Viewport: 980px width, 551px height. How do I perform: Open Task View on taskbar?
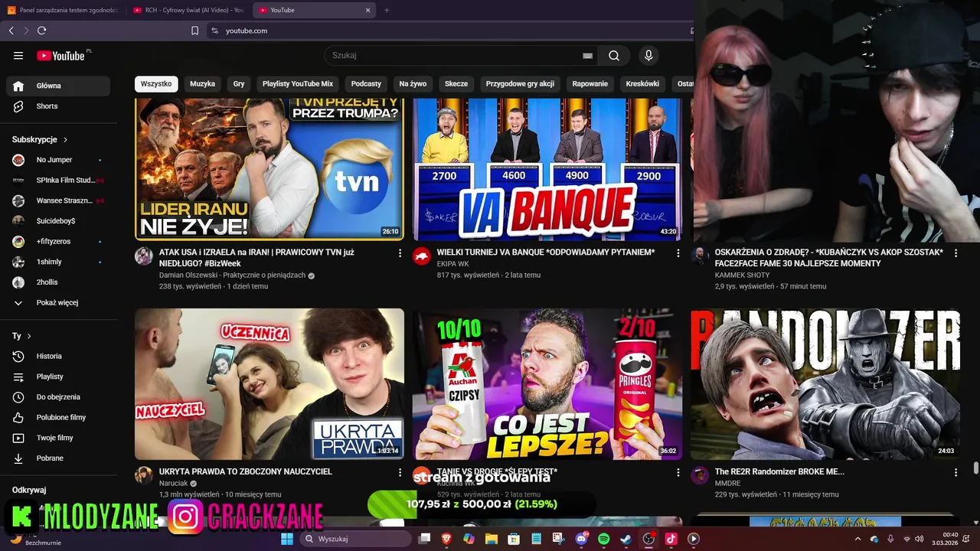click(x=424, y=539)
